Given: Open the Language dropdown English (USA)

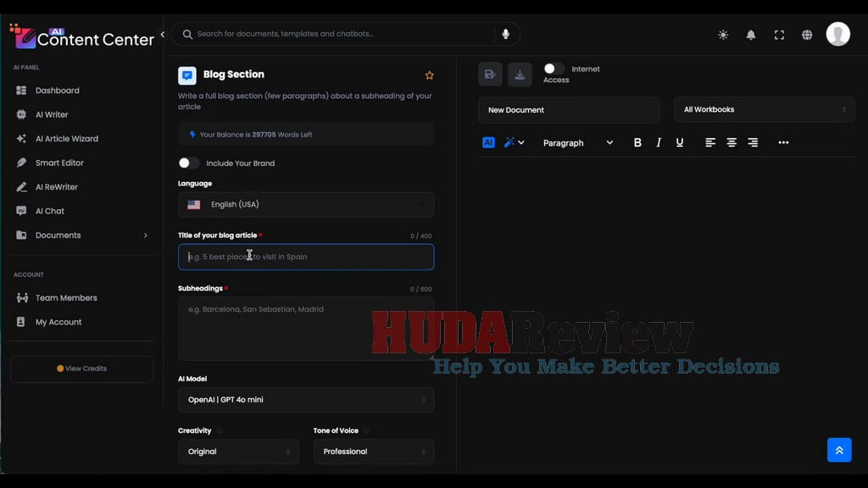Looking at the screenshot, I should pyautogui.click(x=306, y=205).
